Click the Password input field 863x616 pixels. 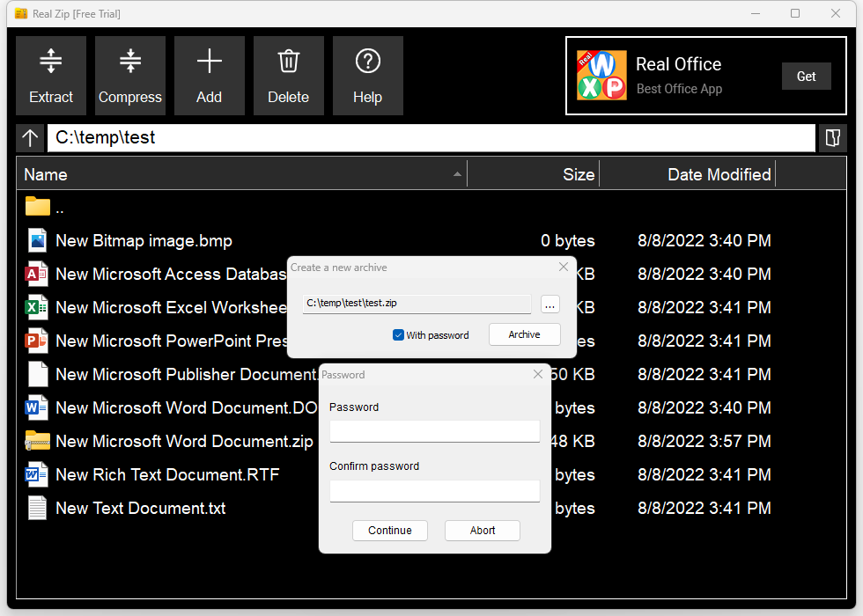(434, 431)
